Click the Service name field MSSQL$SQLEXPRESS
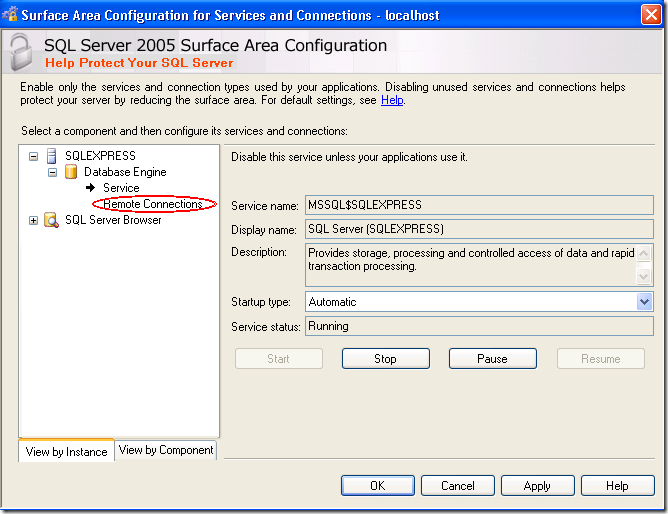Viewport: 668px width, 514px height. (479, 205)
